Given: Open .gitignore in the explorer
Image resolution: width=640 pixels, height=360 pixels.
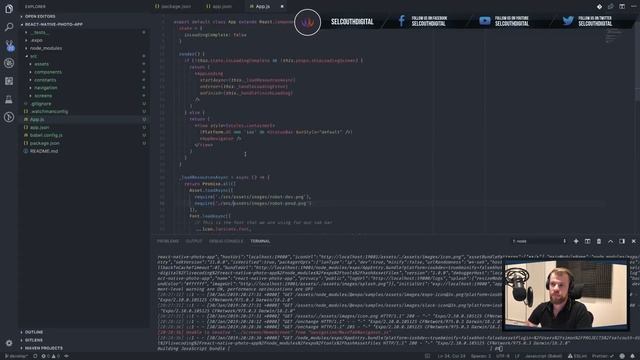Looking at the screenshot, I should (x=41, y=104).
